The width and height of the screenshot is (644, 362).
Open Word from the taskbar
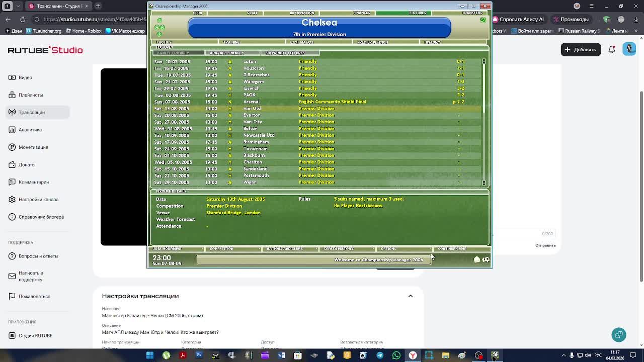pyautogui.click(x=281, y=355)
